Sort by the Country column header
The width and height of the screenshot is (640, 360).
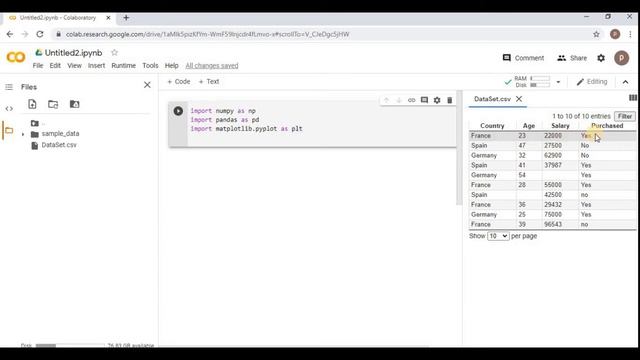tap(492, 126)
